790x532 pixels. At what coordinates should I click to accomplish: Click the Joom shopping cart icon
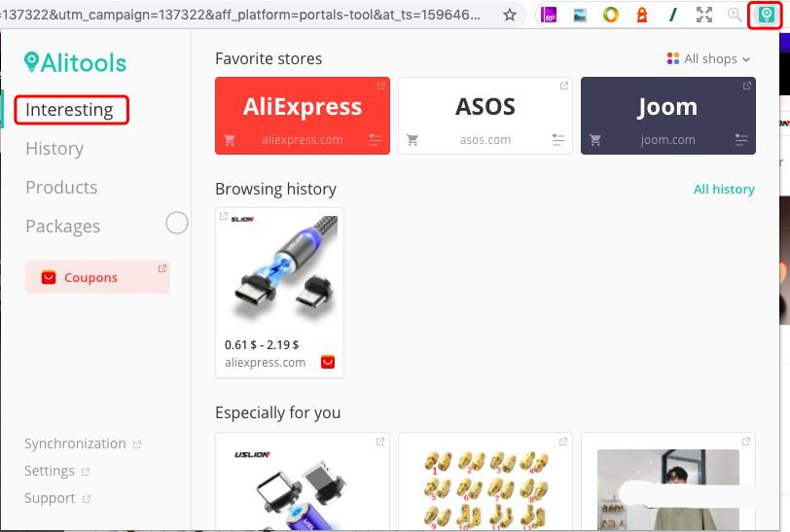pos(595,140)
